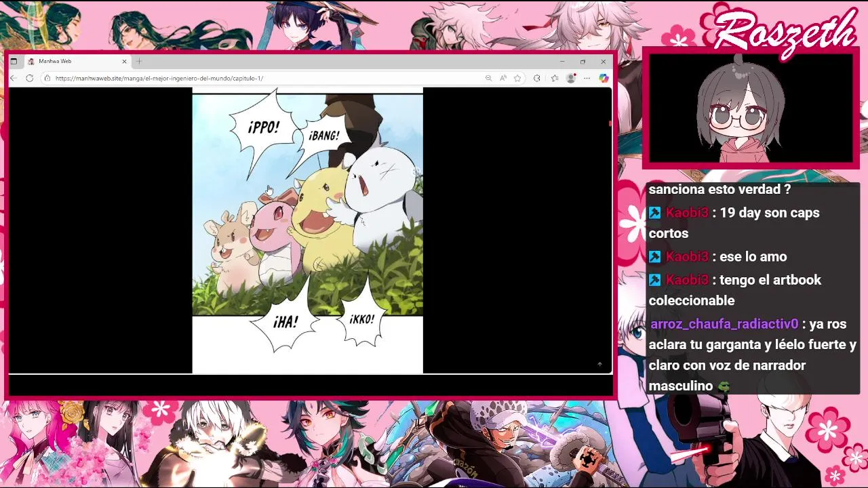Maximize the browser window
This screenshot has width=868, height=488.
[x=583, y=61]
